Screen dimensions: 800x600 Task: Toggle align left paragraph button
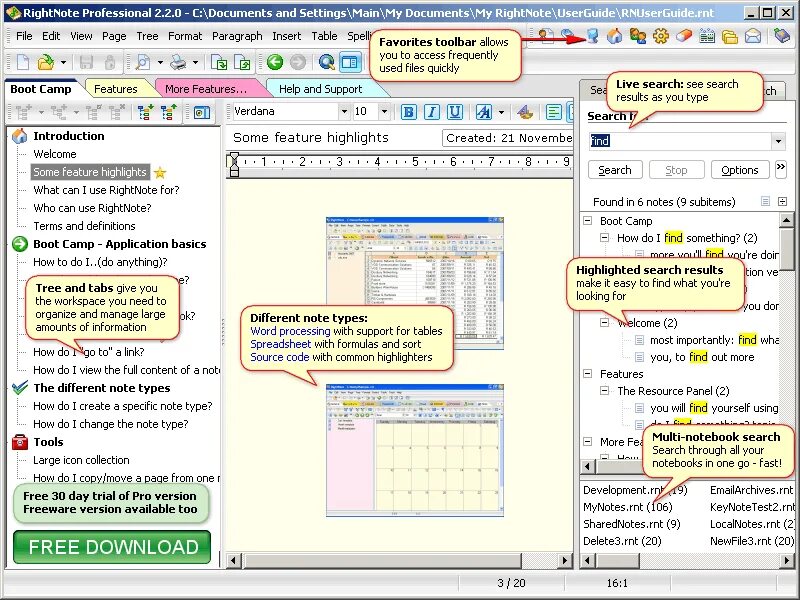(554, 112)
